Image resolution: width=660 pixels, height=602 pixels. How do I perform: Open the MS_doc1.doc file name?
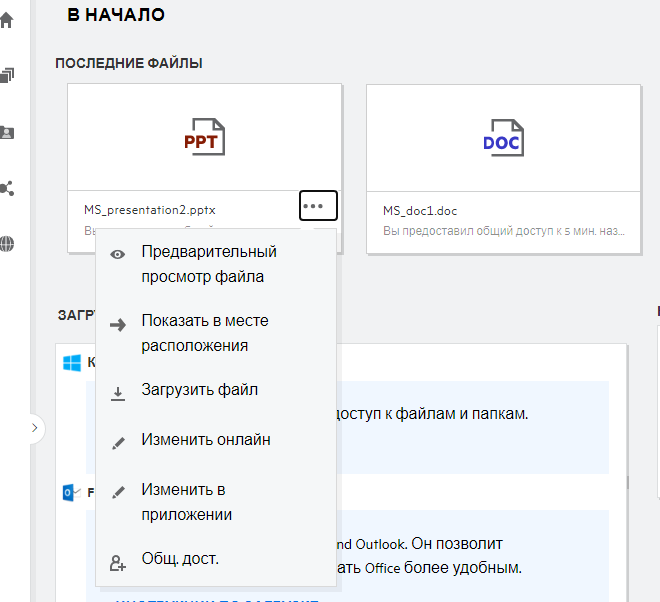pos(420,211)
